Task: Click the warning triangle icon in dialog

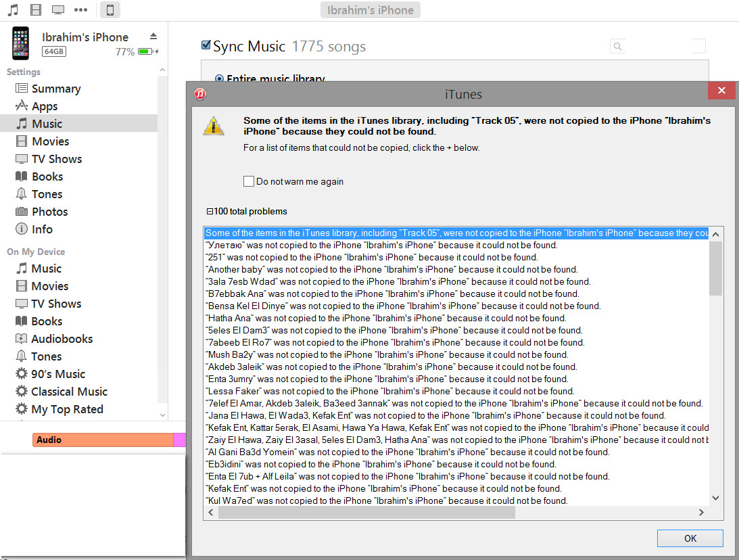Action: 214,126
